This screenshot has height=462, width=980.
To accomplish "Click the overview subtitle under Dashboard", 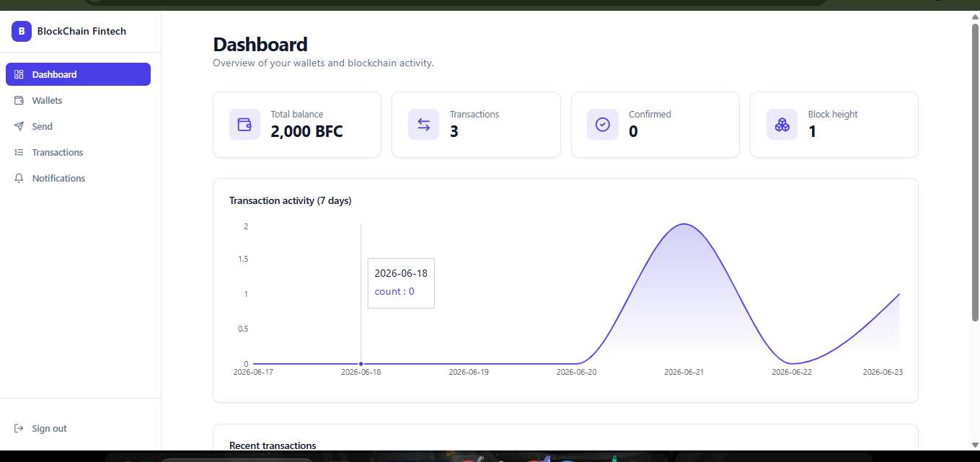I will [323, 63].
